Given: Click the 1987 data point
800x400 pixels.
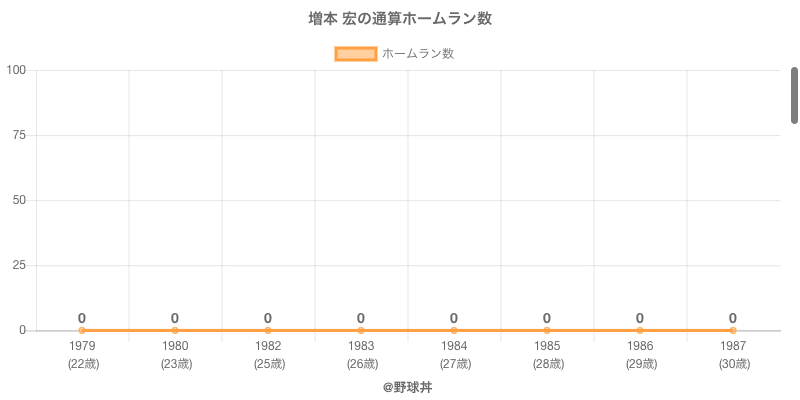Looking at the screenshot, I should (x=733, y=330).
